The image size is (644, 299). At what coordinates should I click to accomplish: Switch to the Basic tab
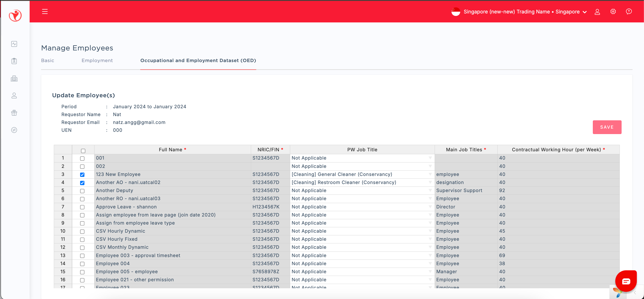(x=48, y=61)
